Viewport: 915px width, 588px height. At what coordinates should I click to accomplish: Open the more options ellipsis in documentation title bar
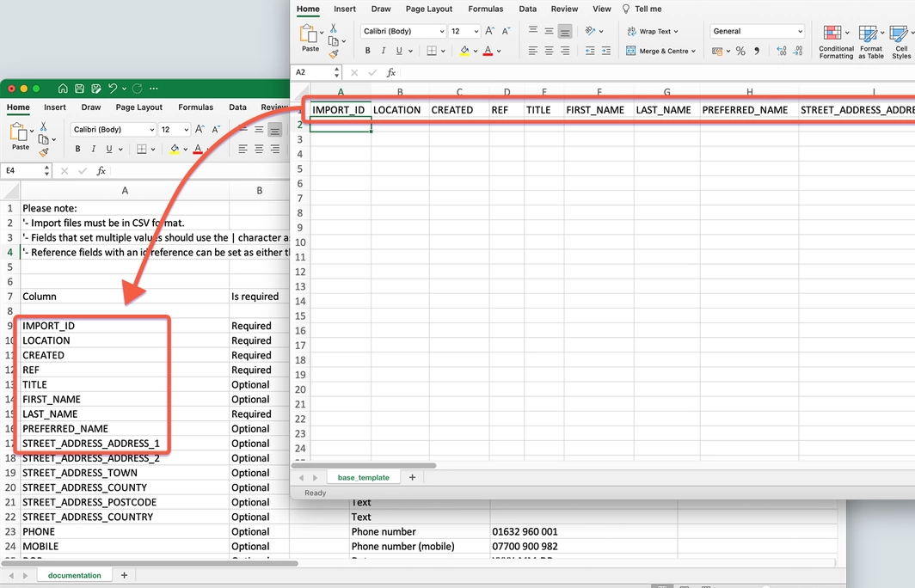click(154, 89)
